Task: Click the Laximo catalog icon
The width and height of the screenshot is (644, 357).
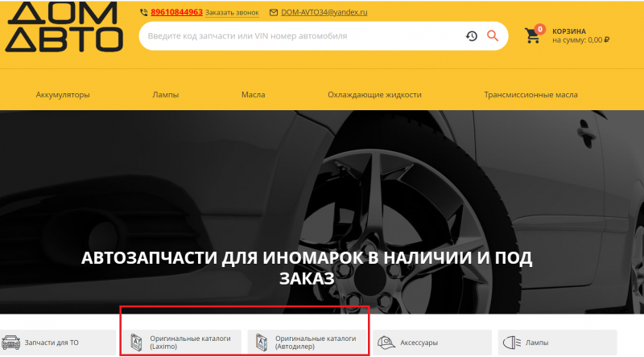Action: (x=136, y=343)
